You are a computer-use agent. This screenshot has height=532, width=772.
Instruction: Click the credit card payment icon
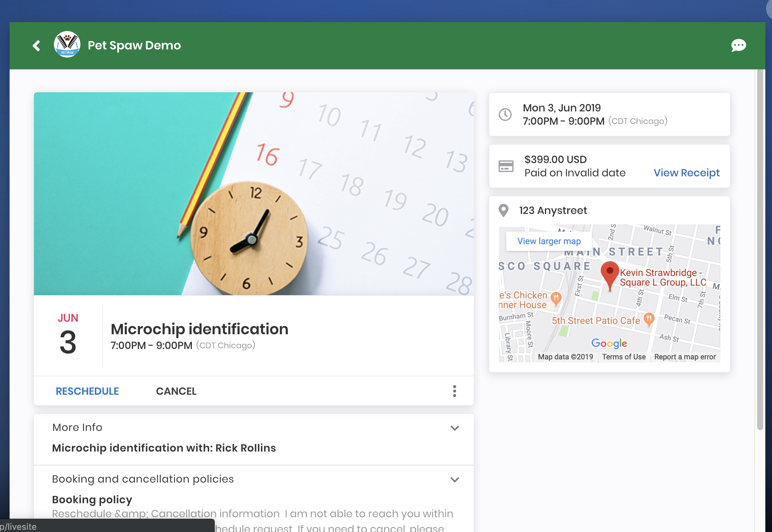click(x=506, y=166)
